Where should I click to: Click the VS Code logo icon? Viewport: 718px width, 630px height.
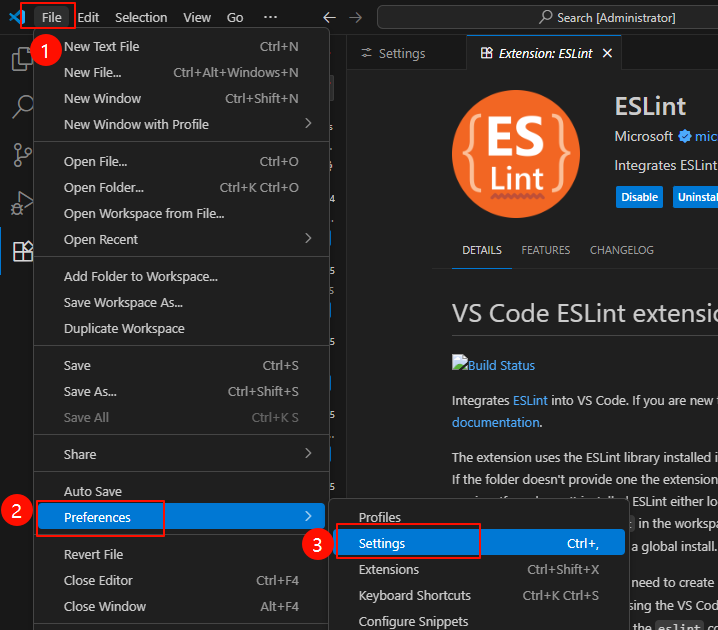point(17,17)
